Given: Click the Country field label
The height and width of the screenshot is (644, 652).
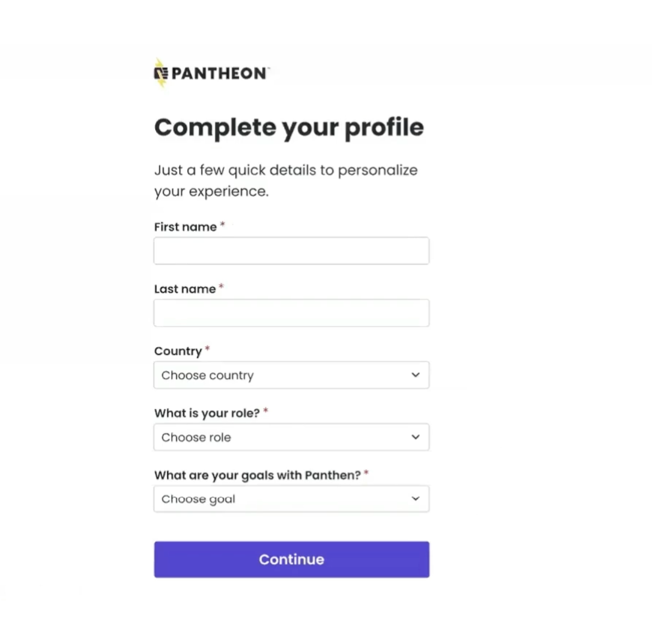Looking at the screenshot, I should point(178,351).
